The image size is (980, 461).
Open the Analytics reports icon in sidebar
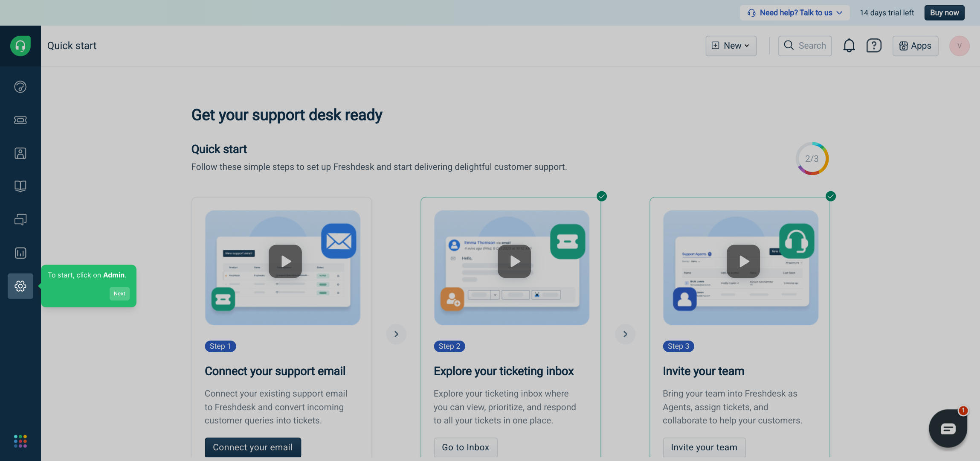coord(20,253)
